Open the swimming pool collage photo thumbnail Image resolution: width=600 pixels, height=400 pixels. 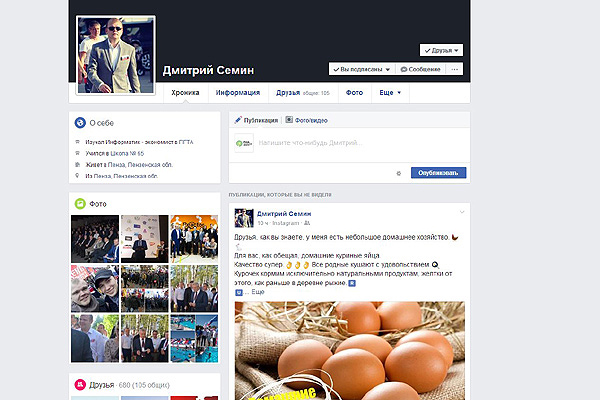pos(194,338)
